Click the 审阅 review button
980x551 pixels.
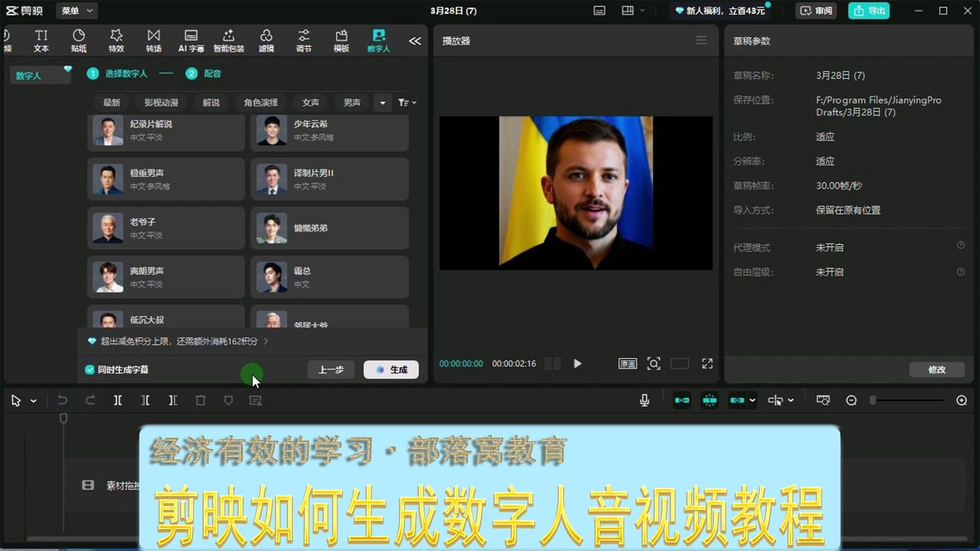click(x=816, y=11)
